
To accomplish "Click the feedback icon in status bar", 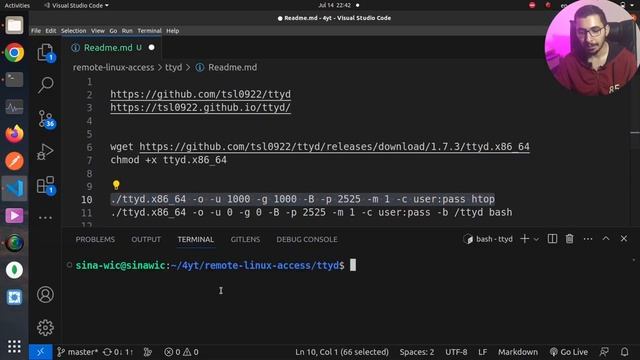I will [x=604, y=352].
